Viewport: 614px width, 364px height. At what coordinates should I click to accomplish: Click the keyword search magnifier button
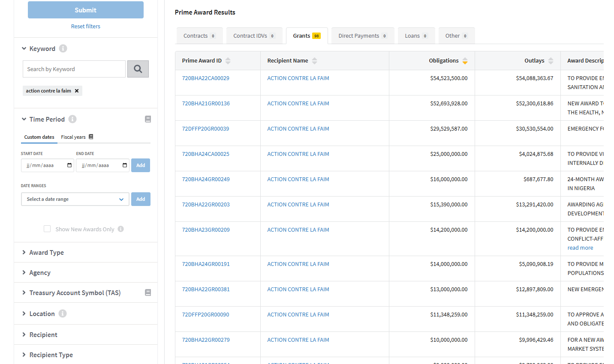tap(138, 69)
